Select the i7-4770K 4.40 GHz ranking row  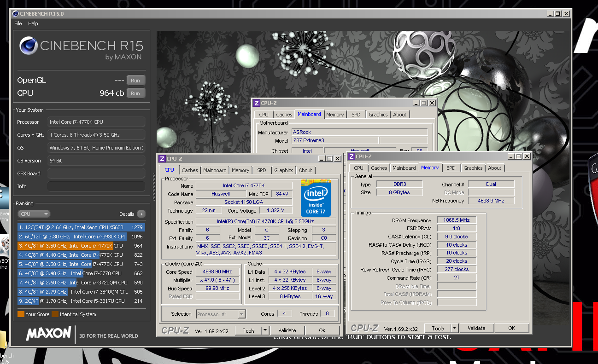point(81,255)
